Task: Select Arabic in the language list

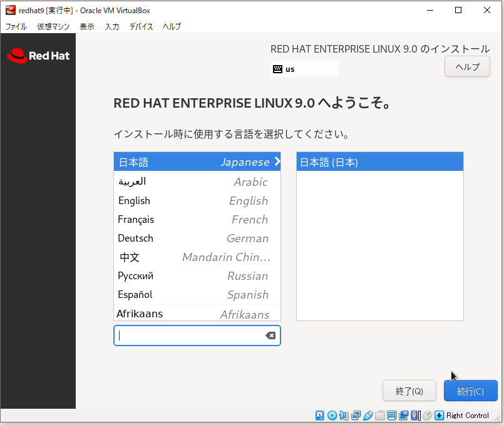Action: coord(197,182)
